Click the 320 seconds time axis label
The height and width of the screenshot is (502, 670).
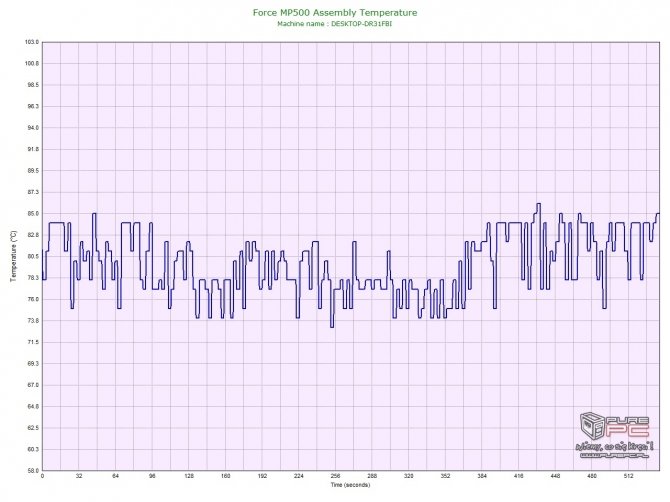(409, 476)
